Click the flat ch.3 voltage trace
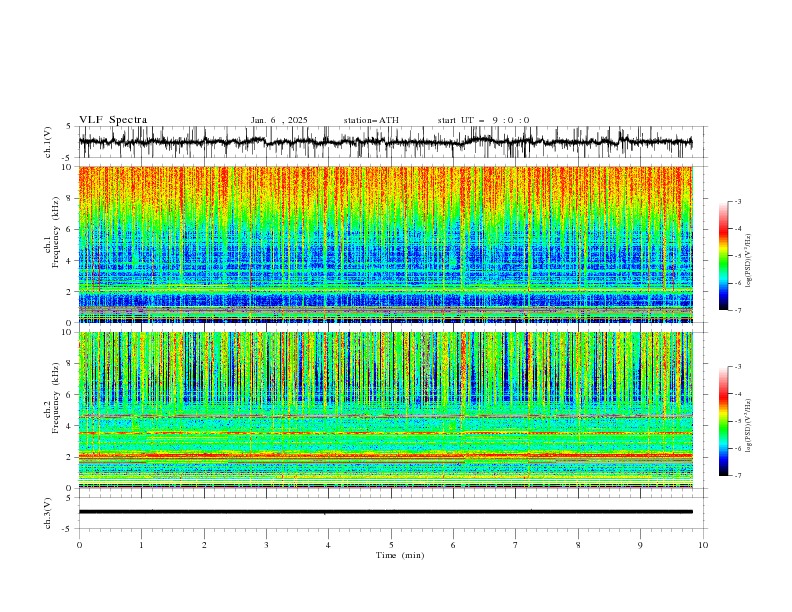 (x=385, y=512)
